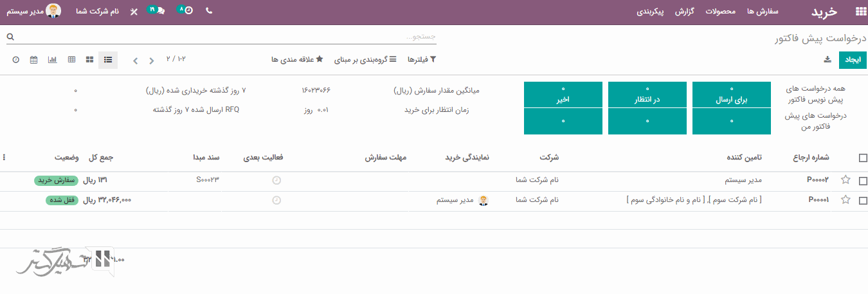
Task: Open the سفارش ها menu
Action: [x=763, y=12]
